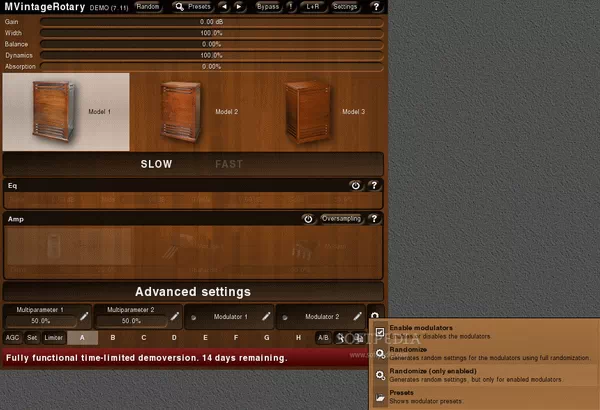This screenshot has width=600, height=410.
Task: Click the Set button next to AGC
Action: coord(32,338)
